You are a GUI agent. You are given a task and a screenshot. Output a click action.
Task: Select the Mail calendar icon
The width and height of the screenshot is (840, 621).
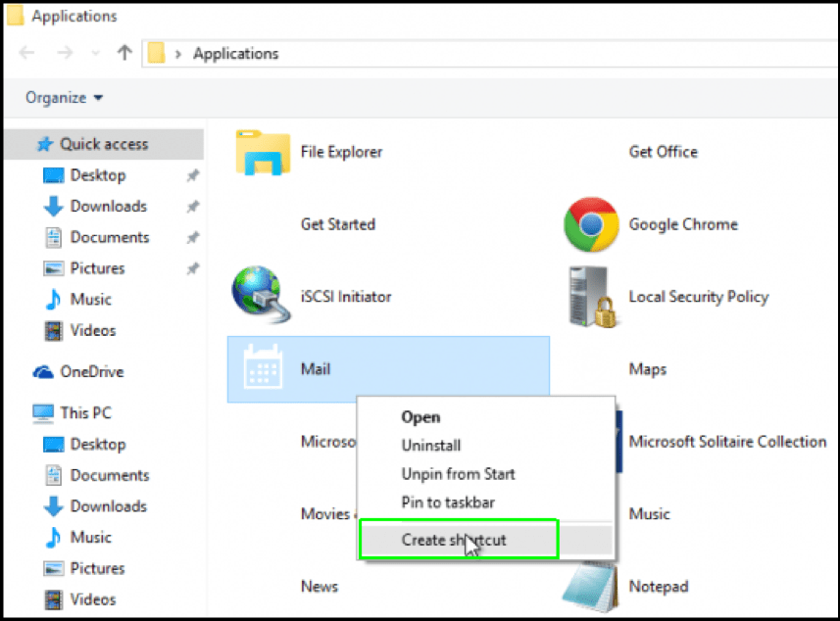coord(262,368)
